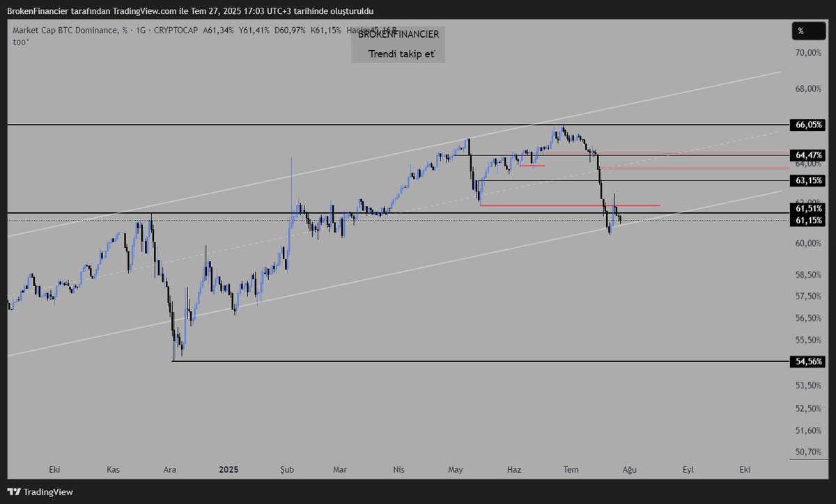Click the BROKENFINANCIER text note

(398, 33)
